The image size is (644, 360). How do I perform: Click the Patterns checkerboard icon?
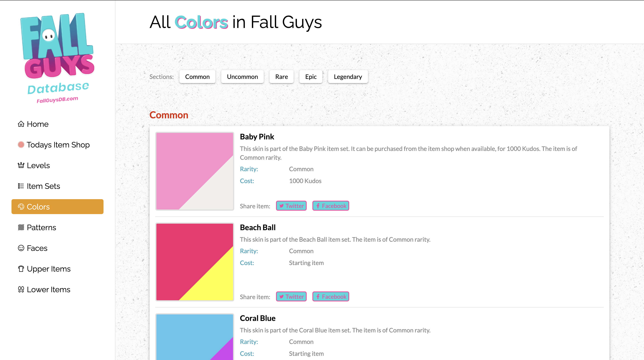coord(21,227)
